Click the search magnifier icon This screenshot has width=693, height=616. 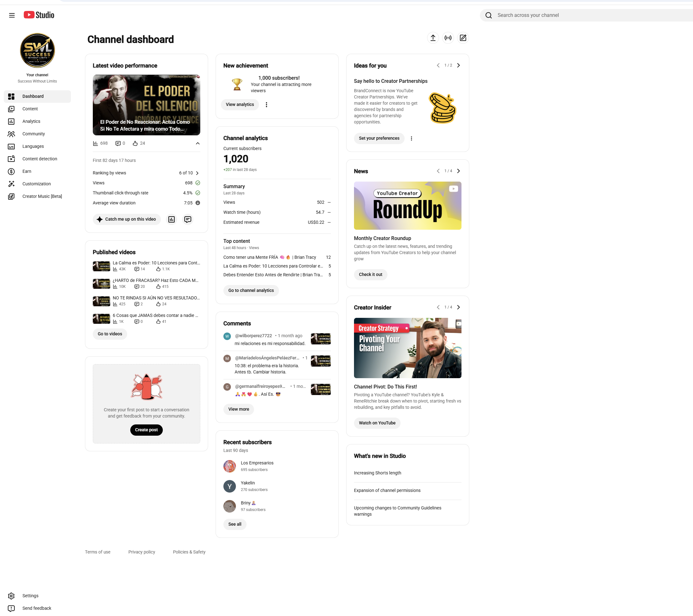point(489,15)
